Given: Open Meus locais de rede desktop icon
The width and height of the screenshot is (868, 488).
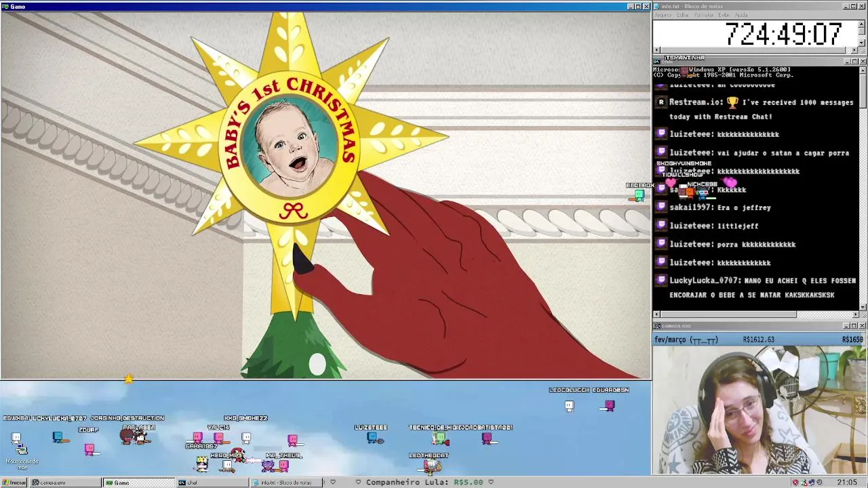Looking at the screenshot, I should coord(22,455).
